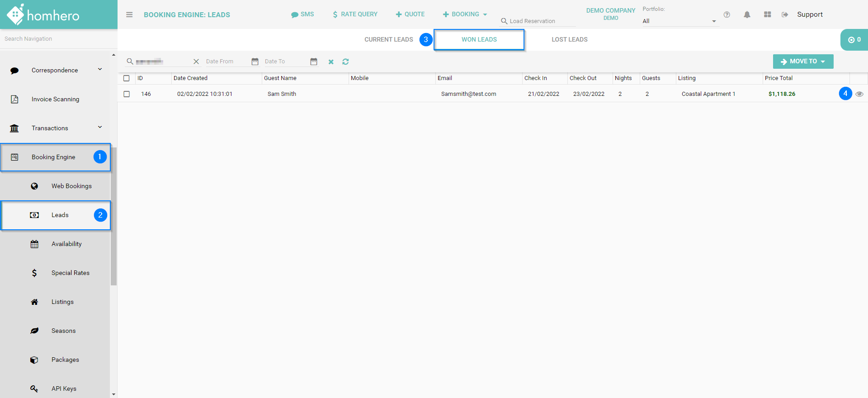Open the Portfolio dropdown
The image size is (868, 398).
pos(679,21)
